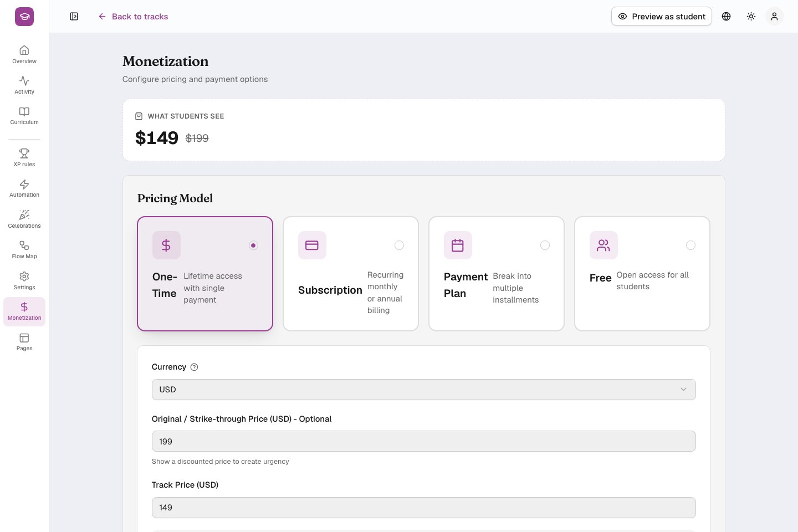Image resolution: width=798 pixels, height=532 pixels.
Task: Open Celebrations party icon
Action: tap(24, 215)
